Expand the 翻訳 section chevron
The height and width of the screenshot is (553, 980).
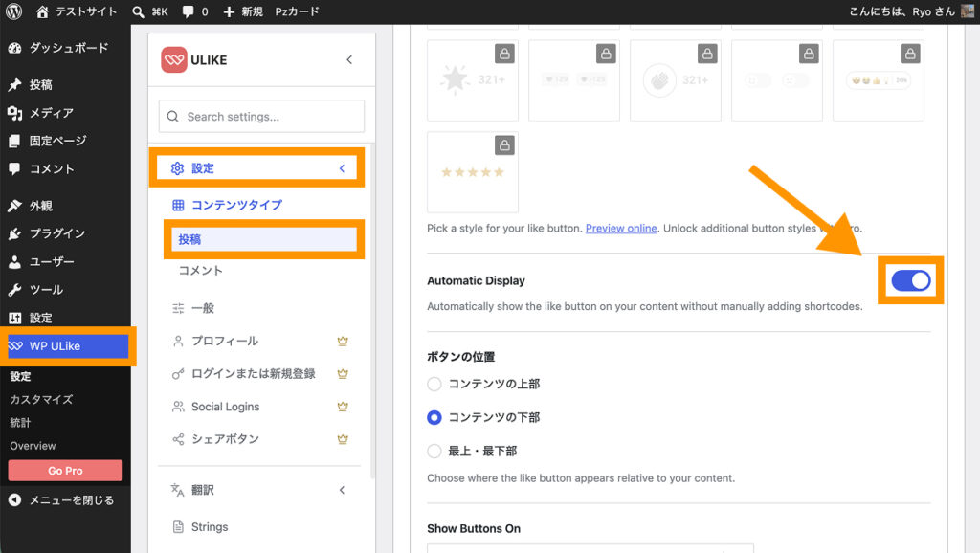(x=342, y=490)
